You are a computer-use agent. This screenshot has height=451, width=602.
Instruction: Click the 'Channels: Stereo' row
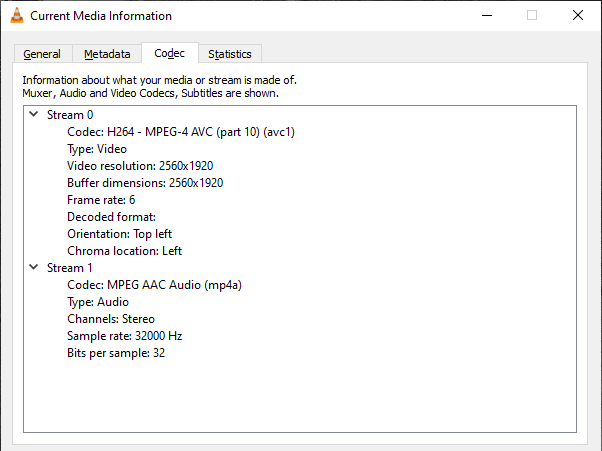click(111, 319)
